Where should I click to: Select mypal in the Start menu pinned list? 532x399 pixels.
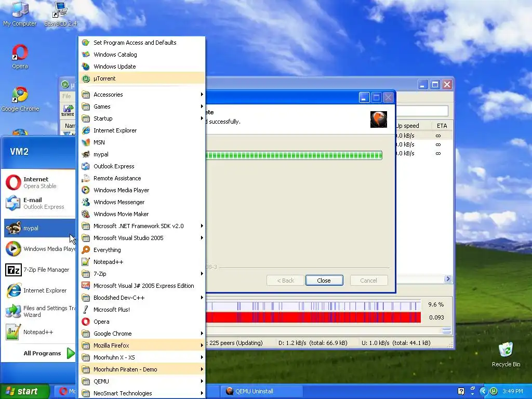[39, 228]
